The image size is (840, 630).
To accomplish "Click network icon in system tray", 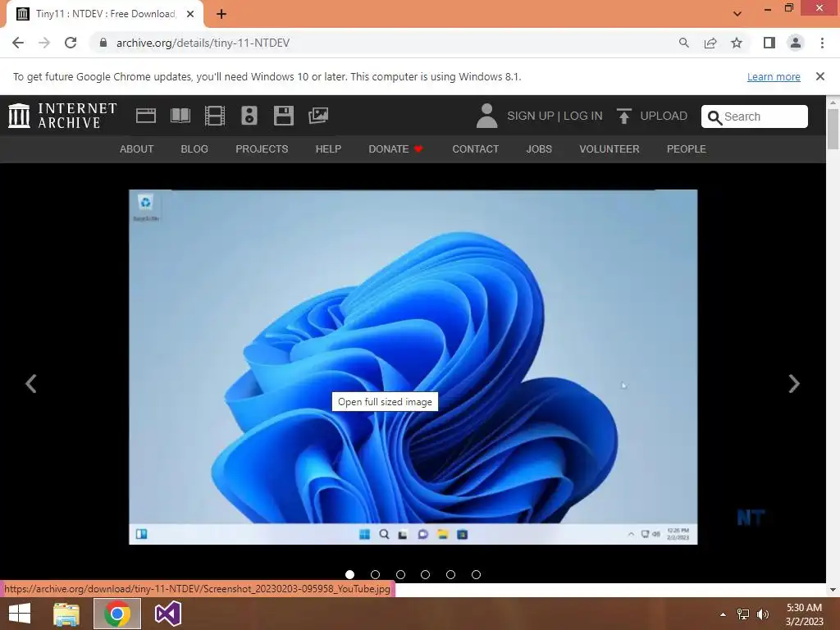I will click(743, 614).
